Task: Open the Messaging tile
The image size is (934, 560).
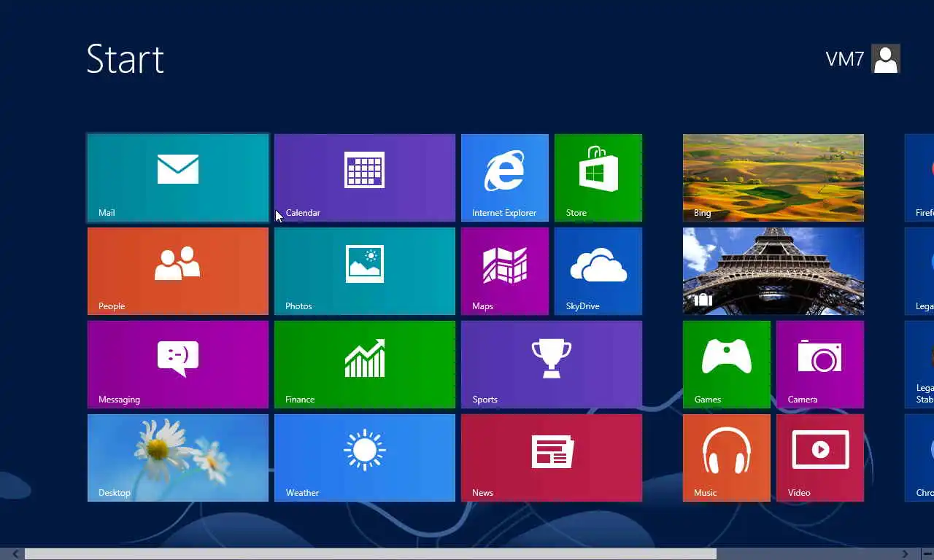Action: (x=178, y=365)
